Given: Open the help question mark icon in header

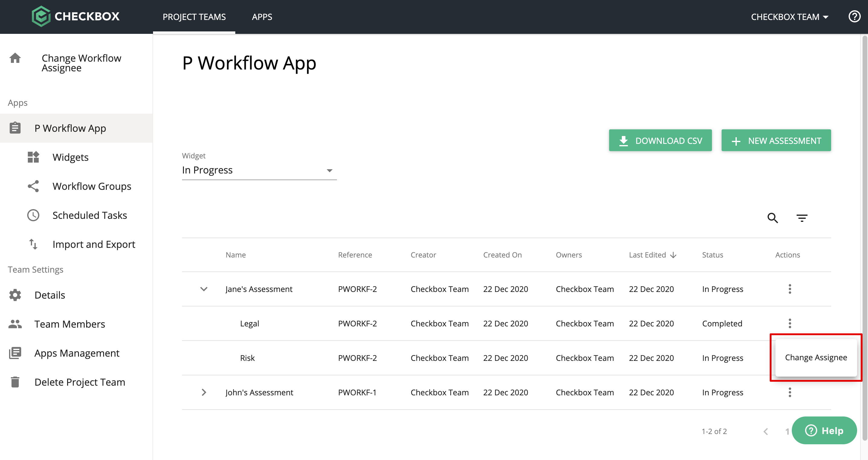Looking at the screenshot, I should click(854, 17).
